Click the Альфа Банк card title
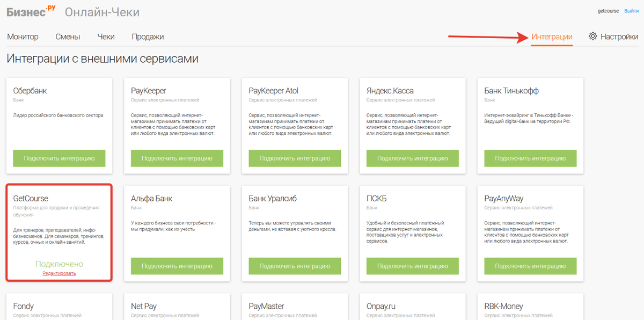The width and height of the screenshot is (644, 320). tap(152, 199)
